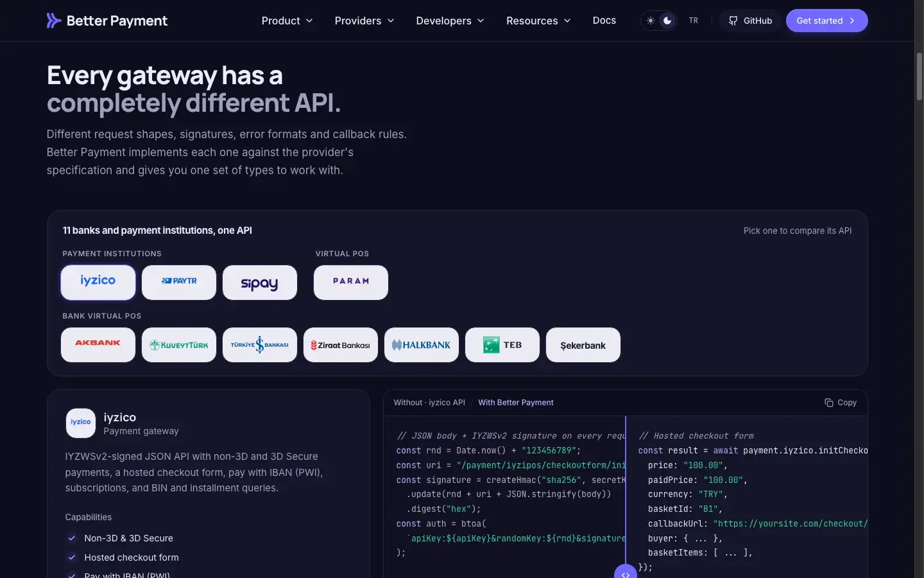The width and height of the screenshot is (924, 578).
Task: Click the 'Capabilities' label
Action: [89, 517]
